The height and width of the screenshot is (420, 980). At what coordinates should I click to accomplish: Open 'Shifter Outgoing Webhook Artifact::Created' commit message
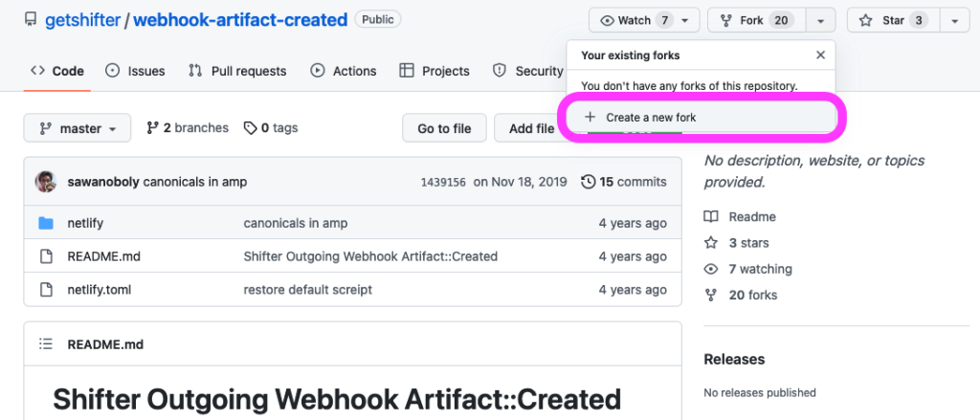[370, 256]
